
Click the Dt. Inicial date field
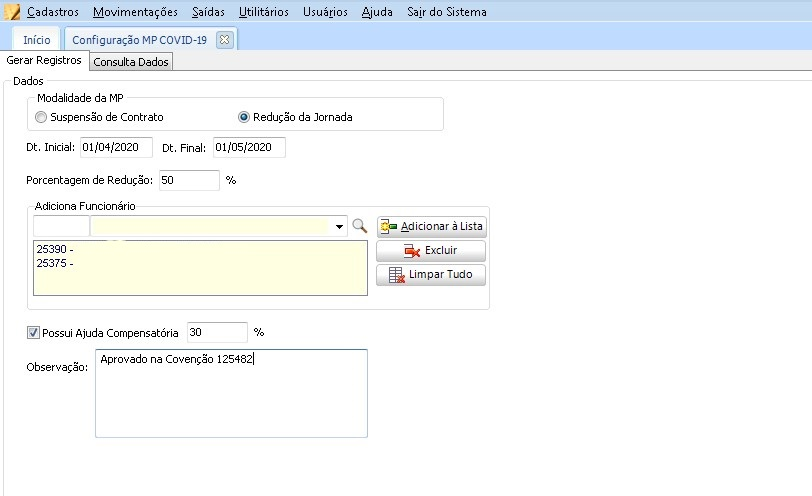117,148
